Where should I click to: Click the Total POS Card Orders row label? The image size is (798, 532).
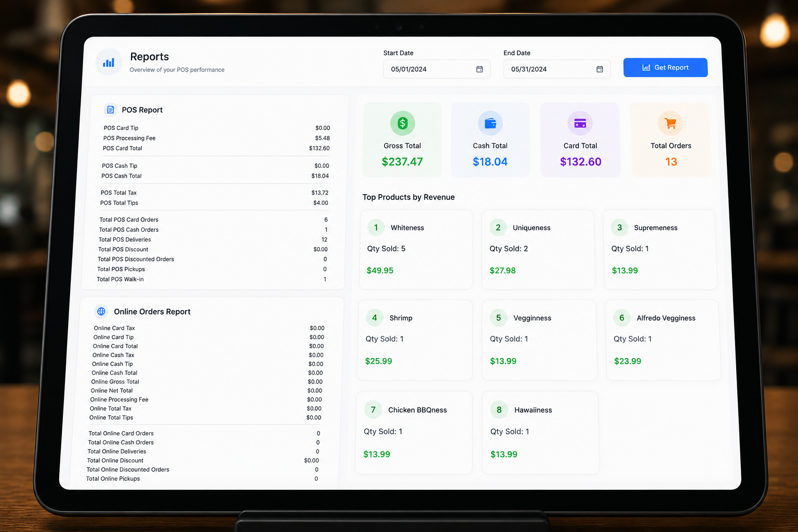click(129, 220)
